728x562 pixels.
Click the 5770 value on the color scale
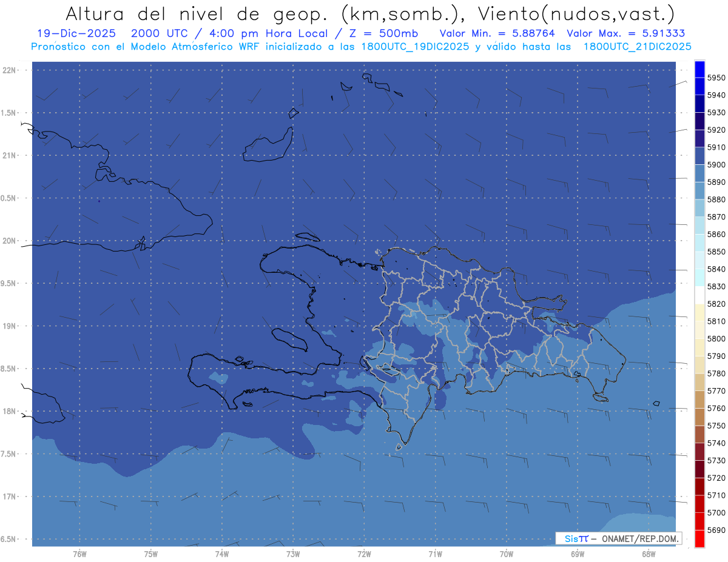(716, 390)
